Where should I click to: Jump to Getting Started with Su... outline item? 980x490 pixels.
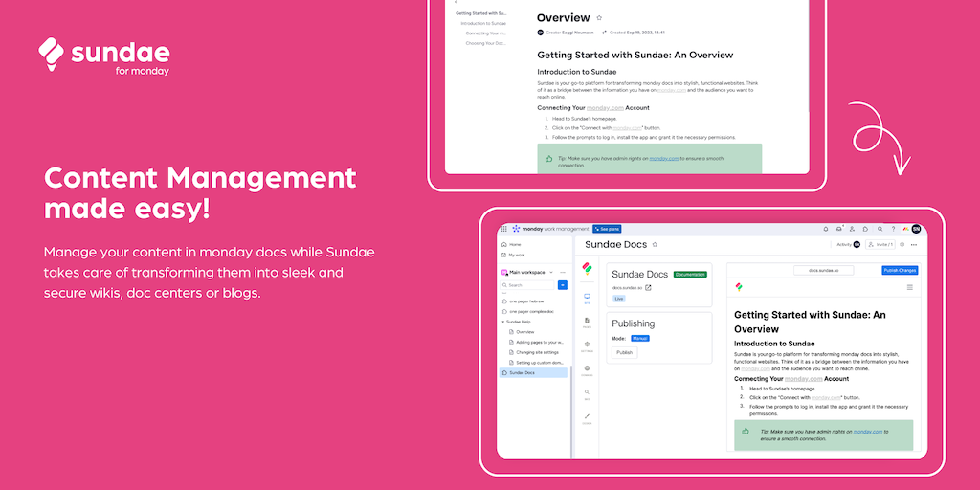[480, 13]
